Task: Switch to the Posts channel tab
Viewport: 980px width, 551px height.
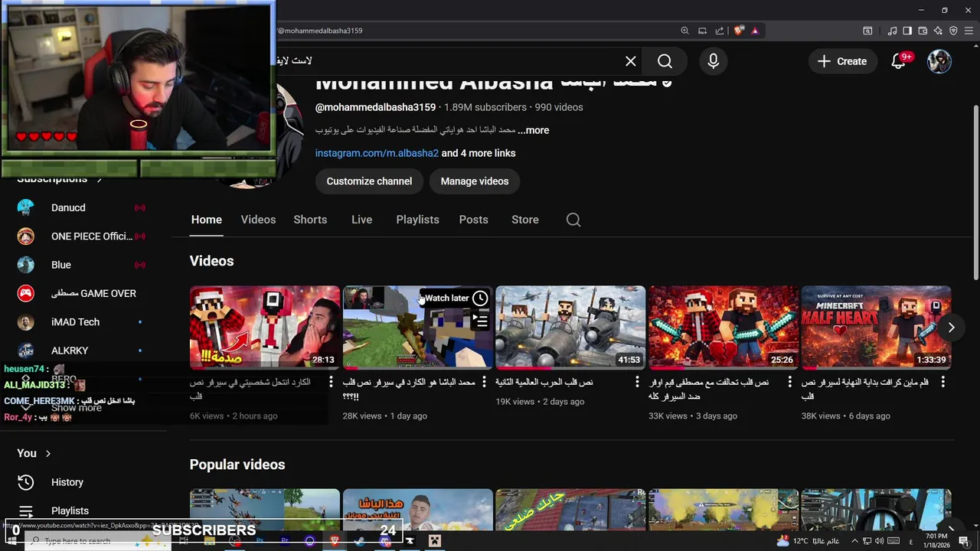Action: (473, 220)
